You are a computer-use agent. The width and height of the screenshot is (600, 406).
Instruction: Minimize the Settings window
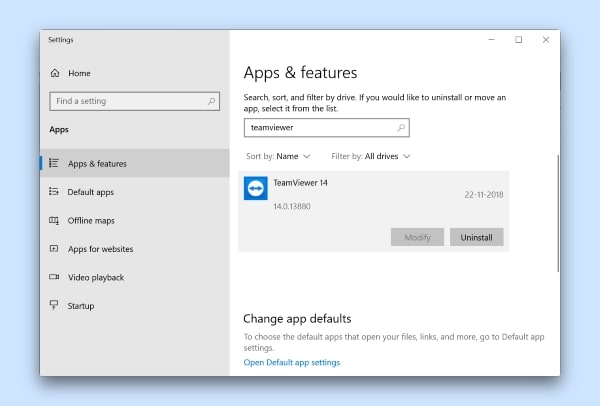click(491, 39)
